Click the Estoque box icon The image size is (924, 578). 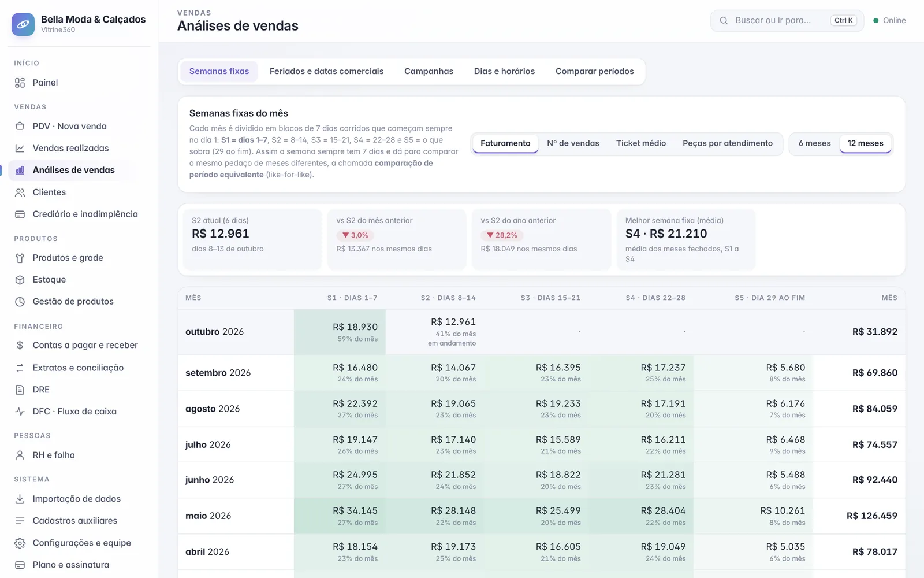click(x=20, y=280)
